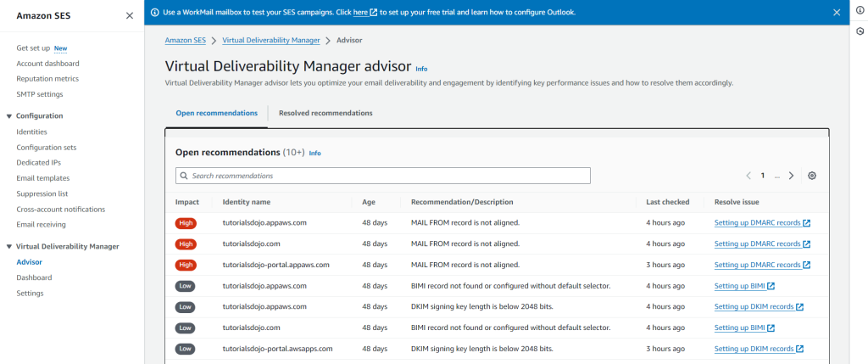The image size is (868, 364).
Task: Open Email templates
Action: click(43, 178)
